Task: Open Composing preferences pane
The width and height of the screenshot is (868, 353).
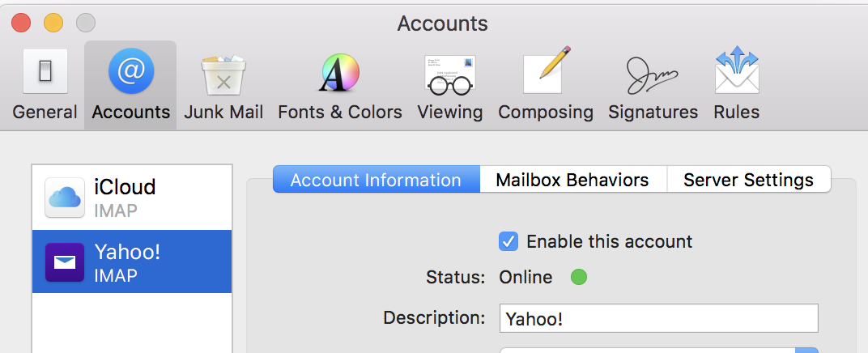Action: [546, 84]
